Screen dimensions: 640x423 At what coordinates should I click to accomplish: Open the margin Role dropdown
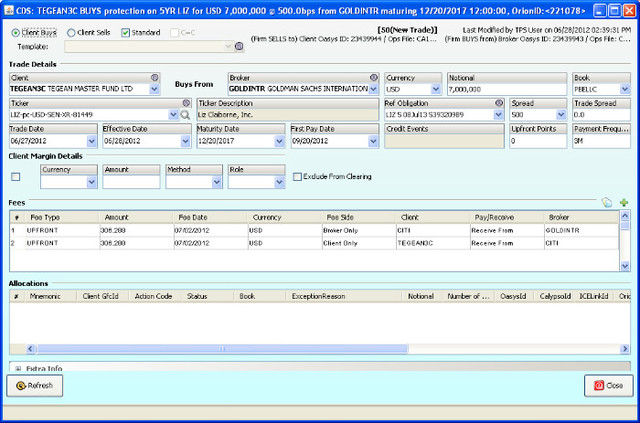pos(280,183)
